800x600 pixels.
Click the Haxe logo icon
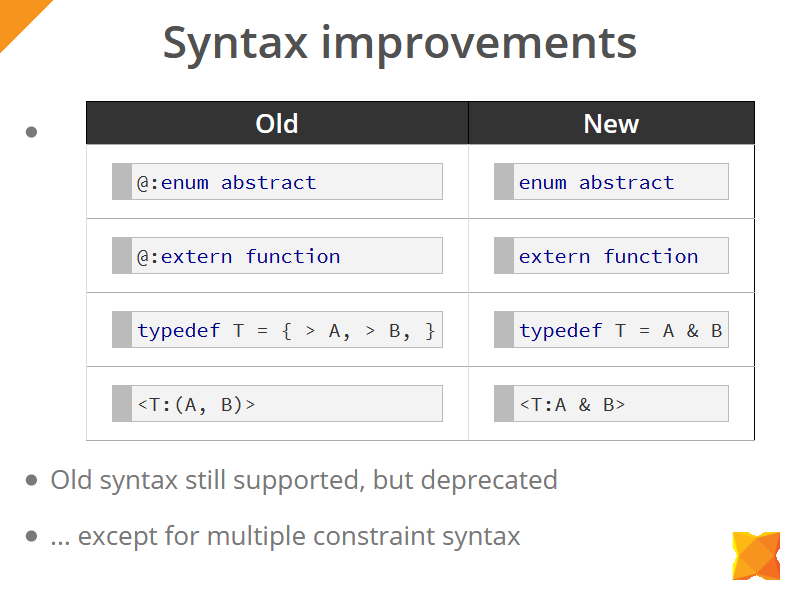(x=756, y=556)
